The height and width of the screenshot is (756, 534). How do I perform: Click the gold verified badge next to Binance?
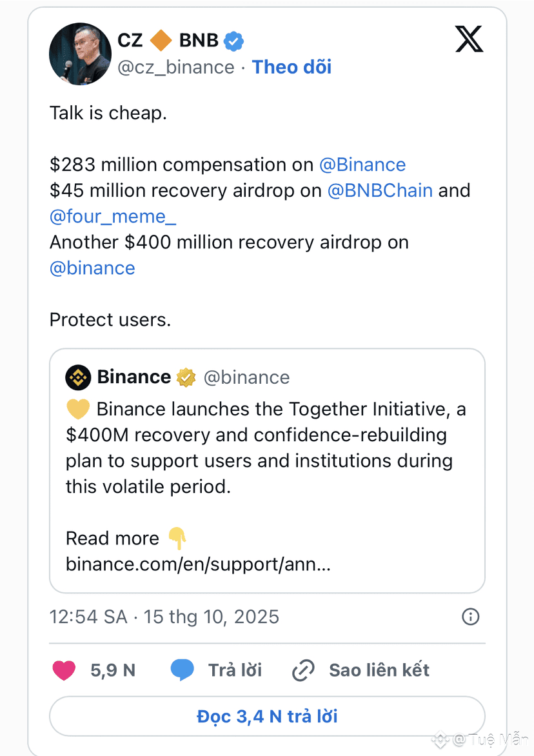[186, 377]
